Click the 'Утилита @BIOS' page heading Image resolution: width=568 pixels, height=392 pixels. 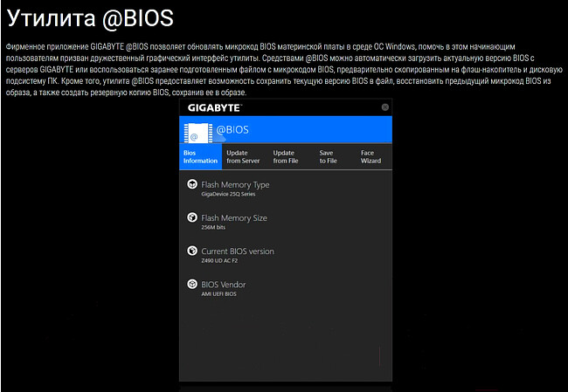coord(90,18)
